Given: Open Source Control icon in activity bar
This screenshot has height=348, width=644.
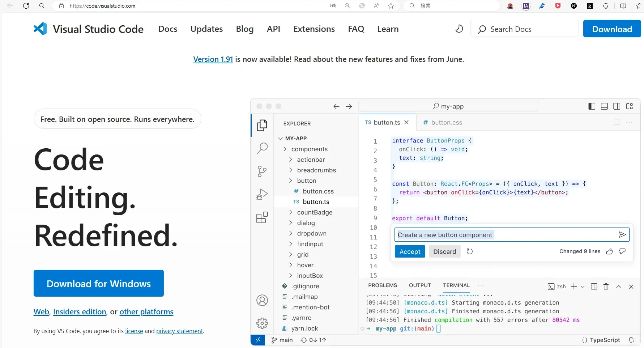Looking at the screenshot, I should tap(262, 171).
